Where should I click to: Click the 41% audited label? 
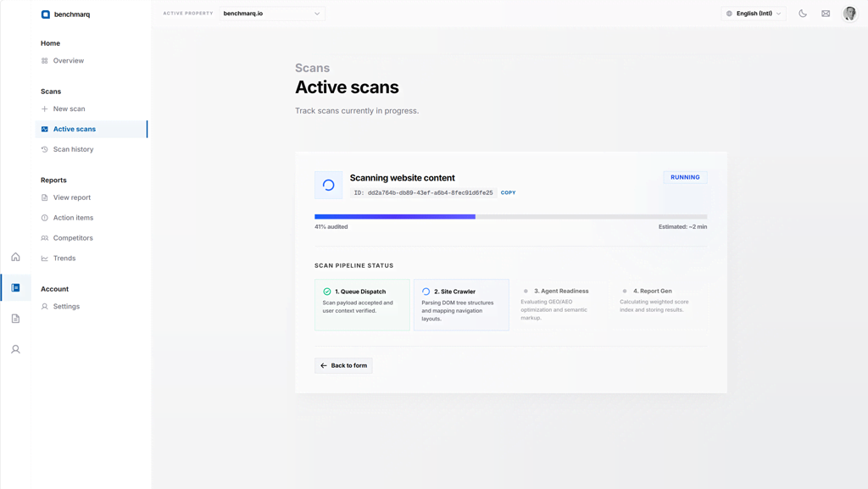(x=331, y=227)
